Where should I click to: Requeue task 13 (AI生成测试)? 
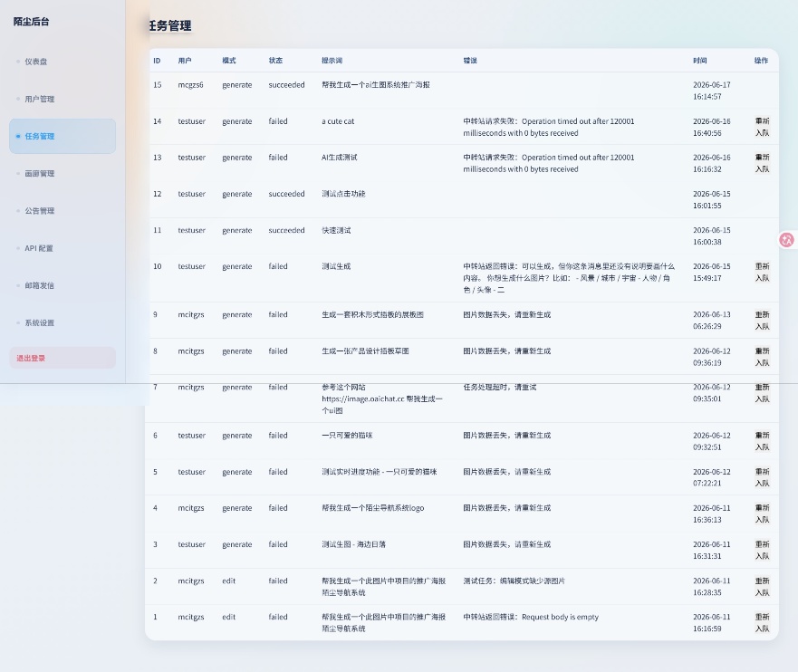[762, 163]
